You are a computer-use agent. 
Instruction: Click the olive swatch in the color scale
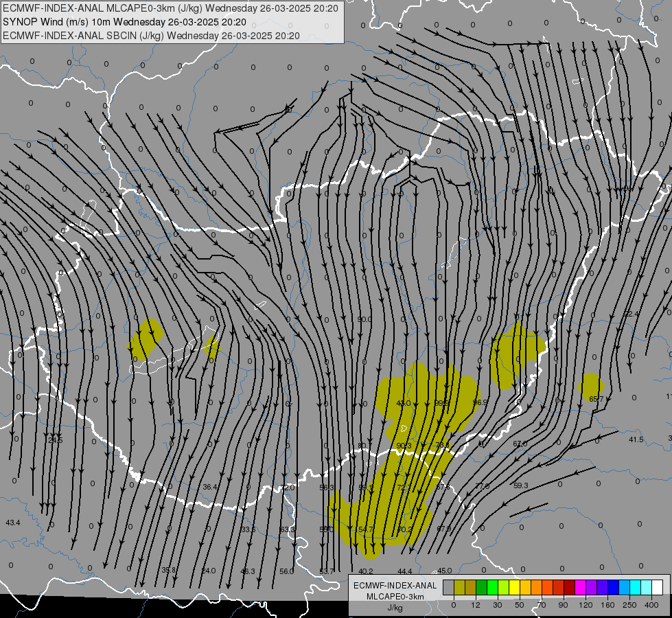460,587
